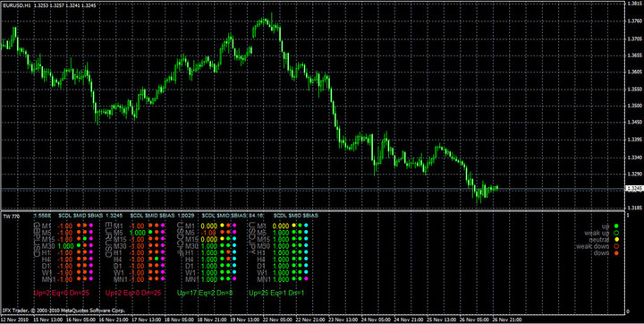Screen dimensions: 644x324
Task: Click the 1.3760 price scale label
Action: [634, 21]
